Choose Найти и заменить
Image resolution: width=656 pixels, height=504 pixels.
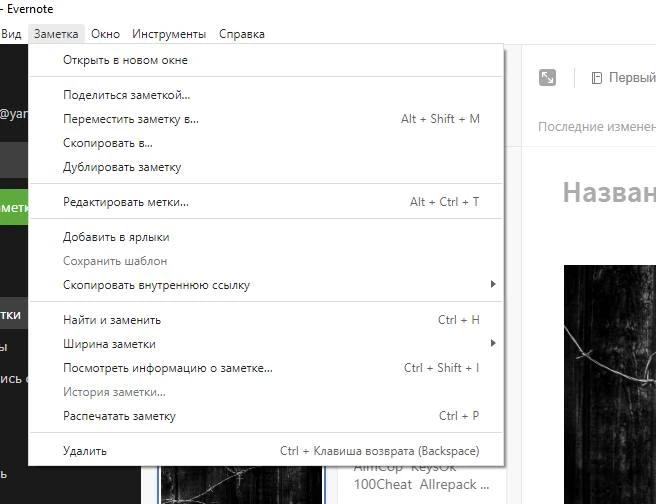[x=266, y=320]
